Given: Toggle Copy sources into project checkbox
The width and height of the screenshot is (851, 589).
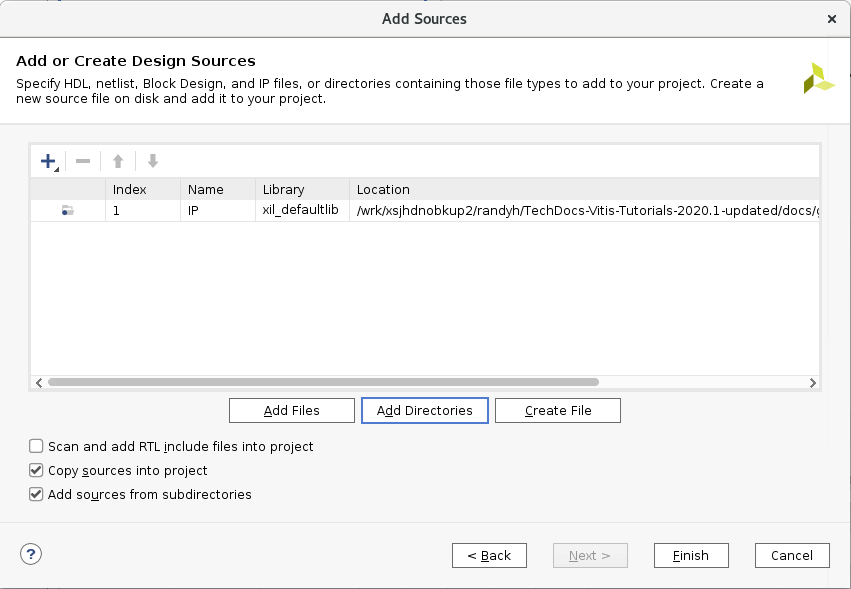Looking at the screenshot, I should pos(36,470).
